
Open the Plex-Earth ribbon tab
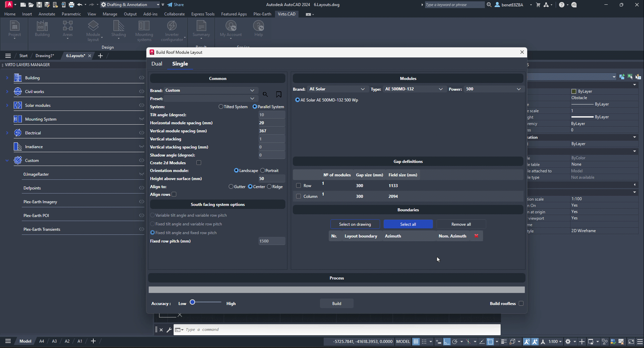(262, 14)
